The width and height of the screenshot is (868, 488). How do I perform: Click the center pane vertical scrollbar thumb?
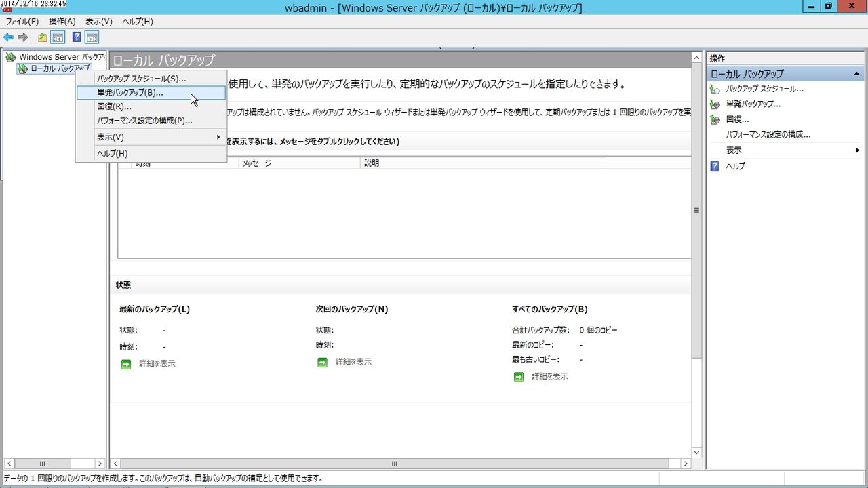click(696, 211)
